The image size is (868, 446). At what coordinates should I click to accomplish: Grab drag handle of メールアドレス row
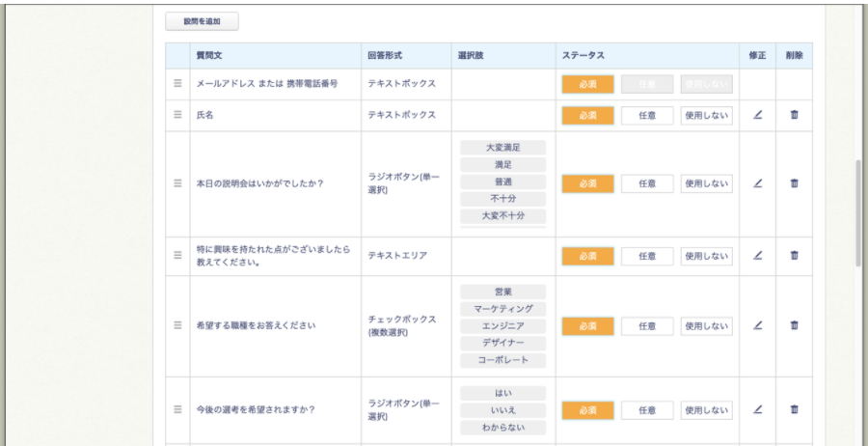tap(177, 84)
